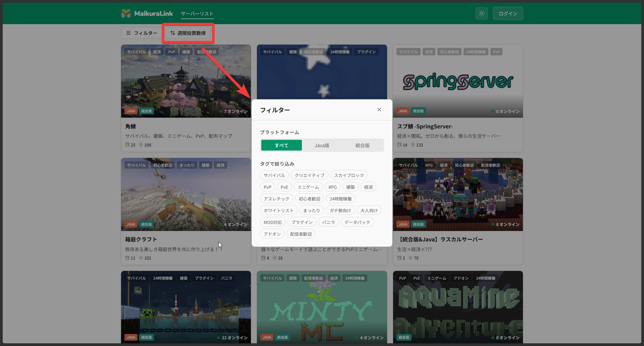Click the vote icon showing 70 on ラスカルサーバー
The height and width of the screenshot is (346, 644).
click(411, 258)
